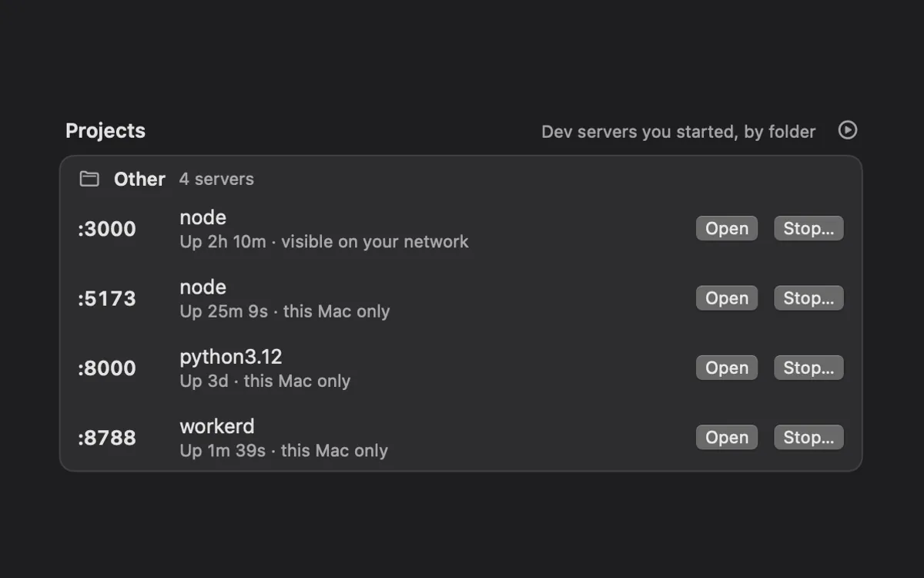This screenshot has height=578, width=924.
Task: Click the '4 servers' count label
Action: point(216,179)
